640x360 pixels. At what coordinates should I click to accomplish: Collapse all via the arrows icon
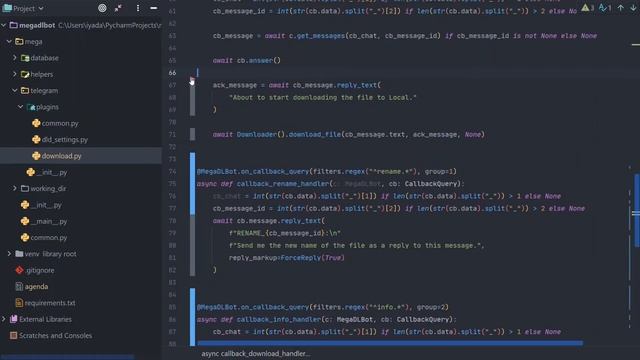coord(118,8)
